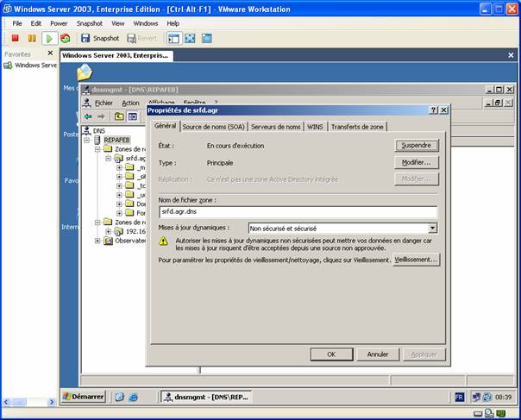Select the 192.16 reverse zone icon
The height and width of the screenshot is (420, 521).
(119, 231)
